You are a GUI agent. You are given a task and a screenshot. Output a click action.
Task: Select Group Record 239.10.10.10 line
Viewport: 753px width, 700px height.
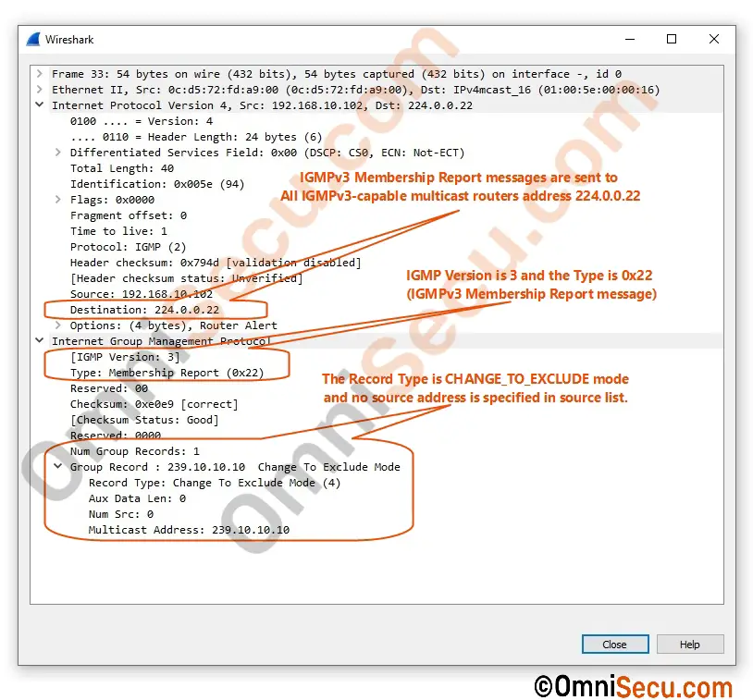[235, 467]
